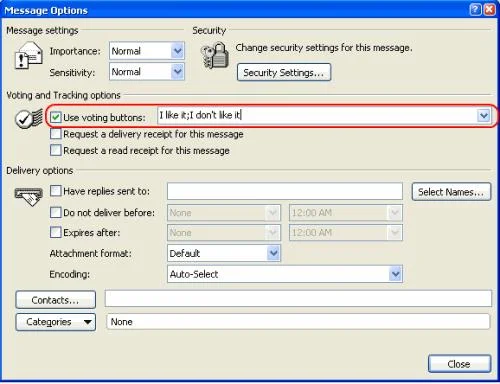Click the Select Names button

click(x=451, y=192)
